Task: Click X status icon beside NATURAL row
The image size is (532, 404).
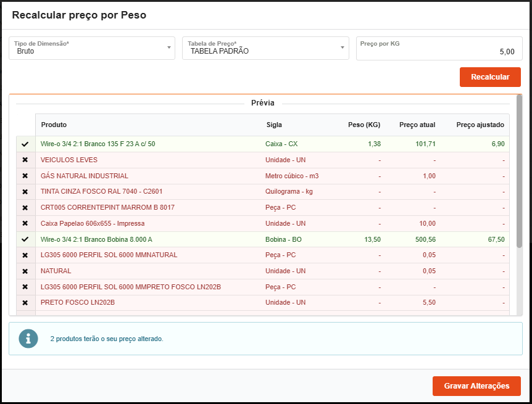Action: [25, 271]
